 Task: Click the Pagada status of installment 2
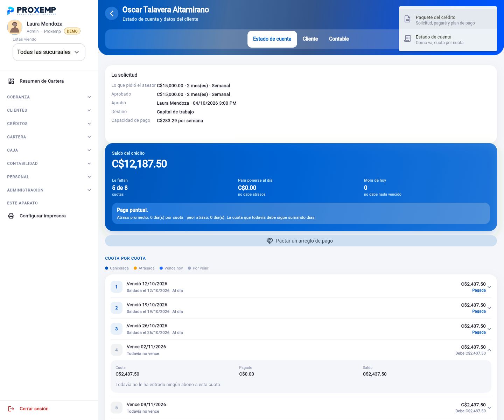[479, 311]
